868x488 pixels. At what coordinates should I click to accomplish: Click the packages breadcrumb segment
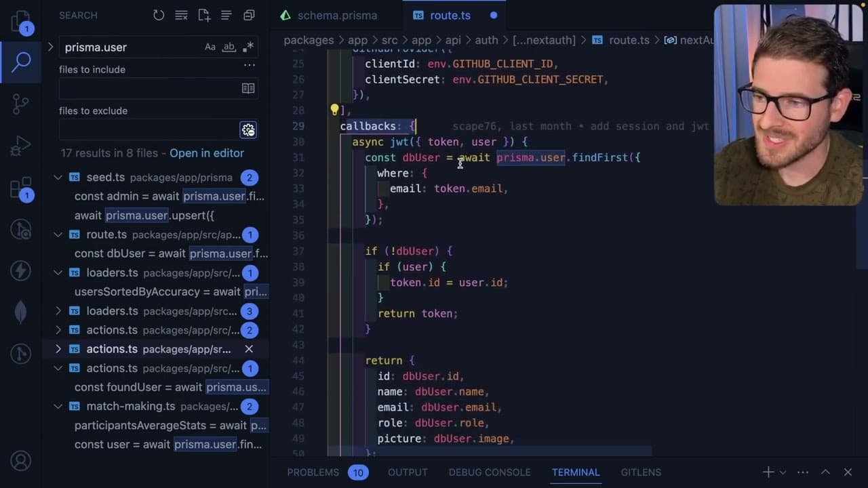coord(309,40)
